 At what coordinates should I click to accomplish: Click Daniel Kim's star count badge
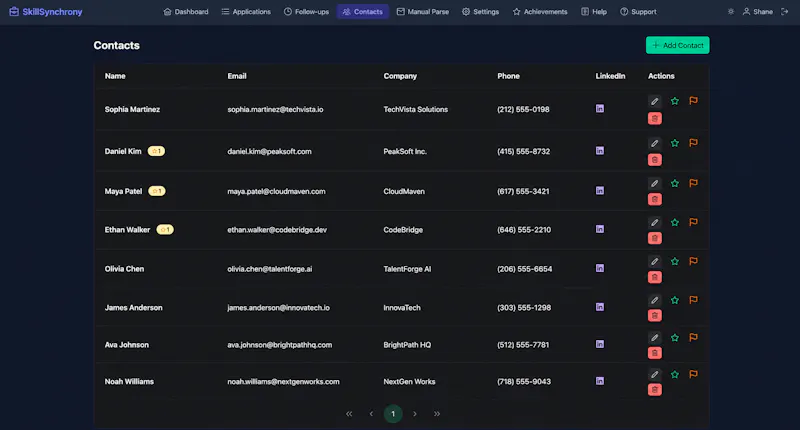pyautogui.click(x=156, y=151)
